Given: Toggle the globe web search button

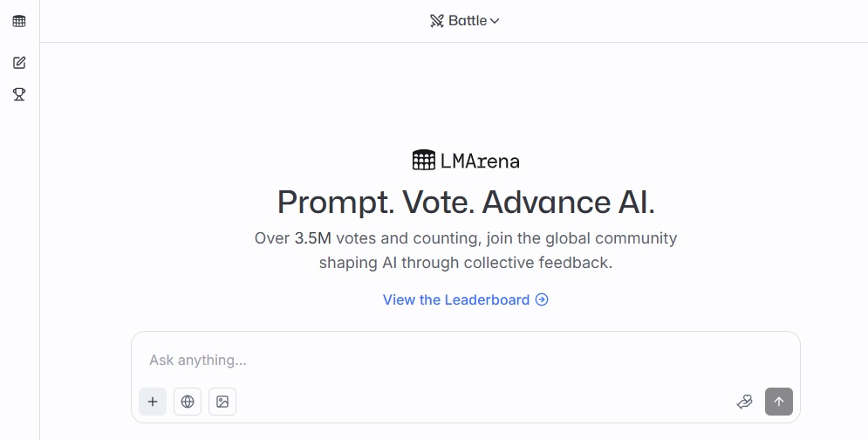Looking at the screenshot, I should tap(188, 402).
